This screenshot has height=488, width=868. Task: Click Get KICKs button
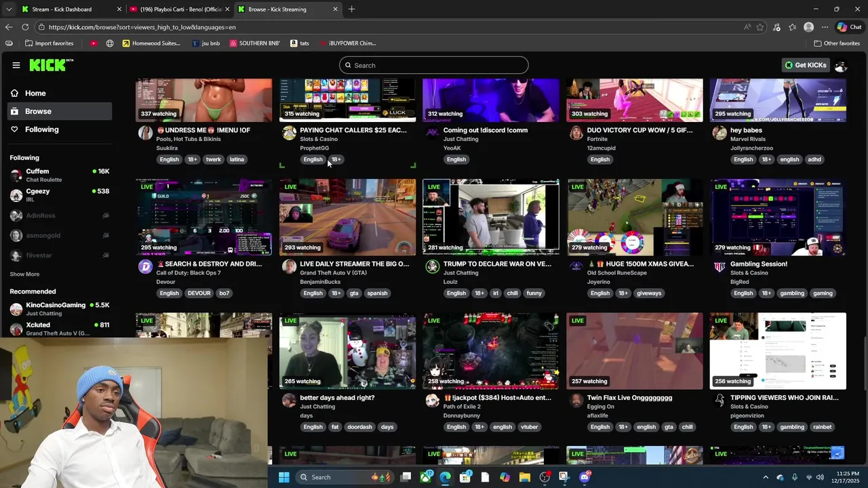[806, 65]
